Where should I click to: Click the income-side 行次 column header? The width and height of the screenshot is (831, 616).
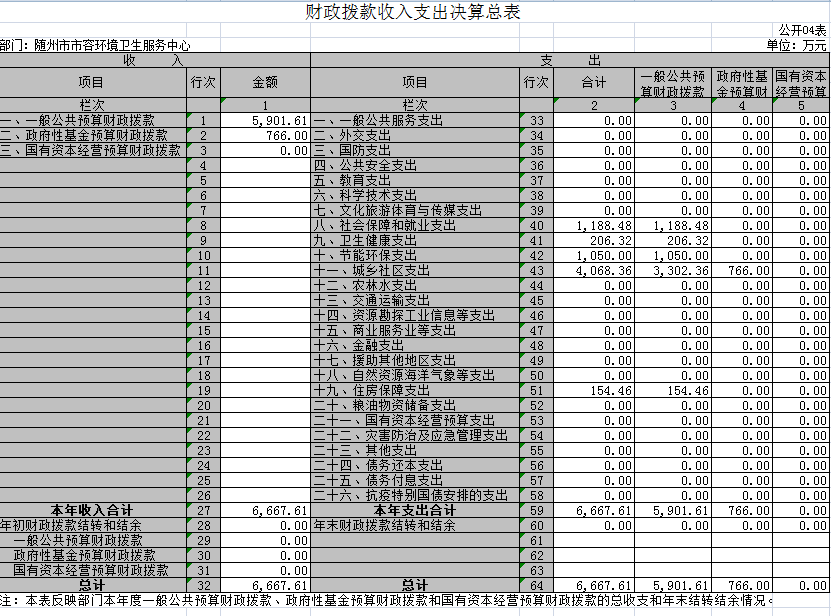pos(204,82)
